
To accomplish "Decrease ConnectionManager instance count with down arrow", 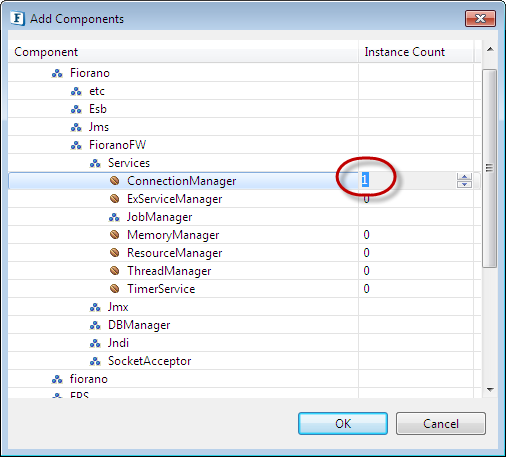I will click(x=464, y=184).
